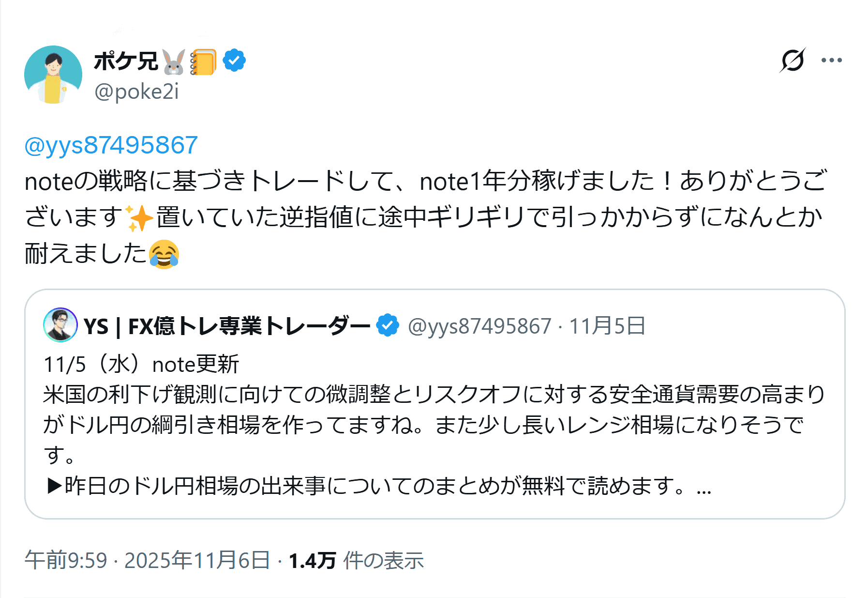
Task: Click the laughing-crying emoji ending the post
Action: [164, 254]
